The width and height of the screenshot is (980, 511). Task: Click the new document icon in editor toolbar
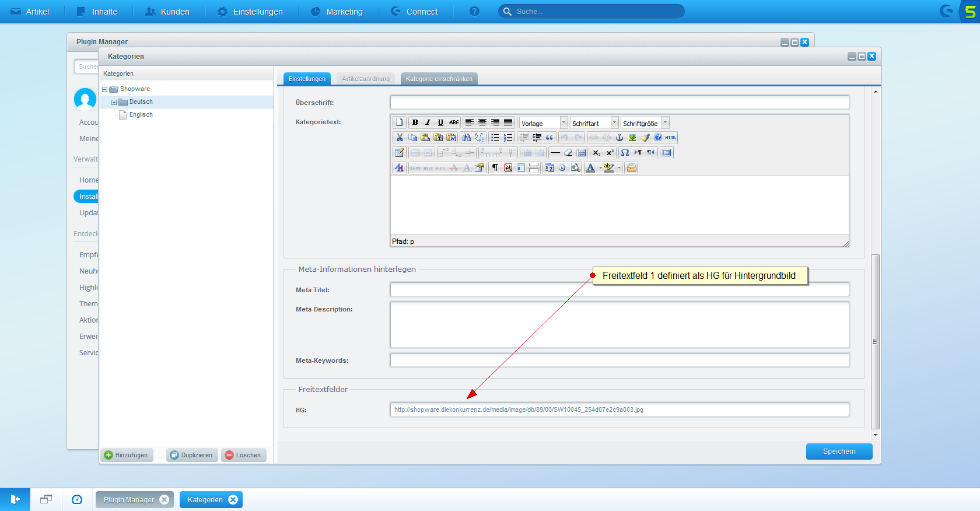click(x=399, y=123)
